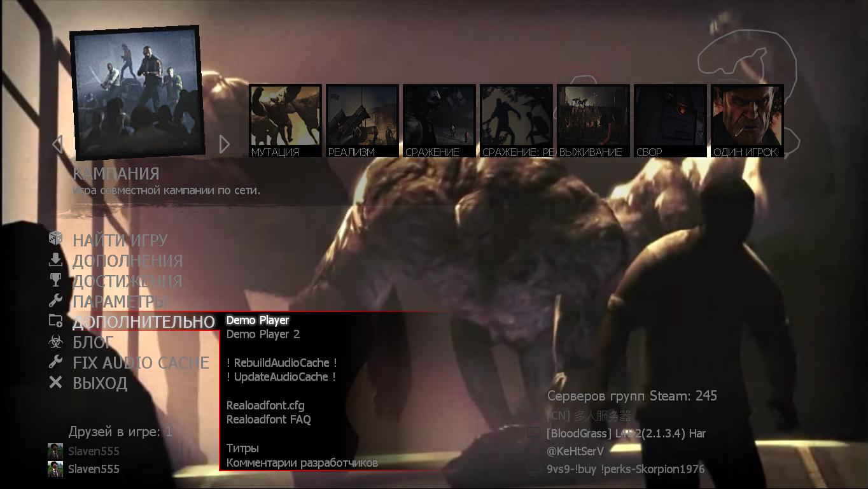Open the ДОПОЛНИТЕЛЬНО submenu item

[x=143, y=322]
